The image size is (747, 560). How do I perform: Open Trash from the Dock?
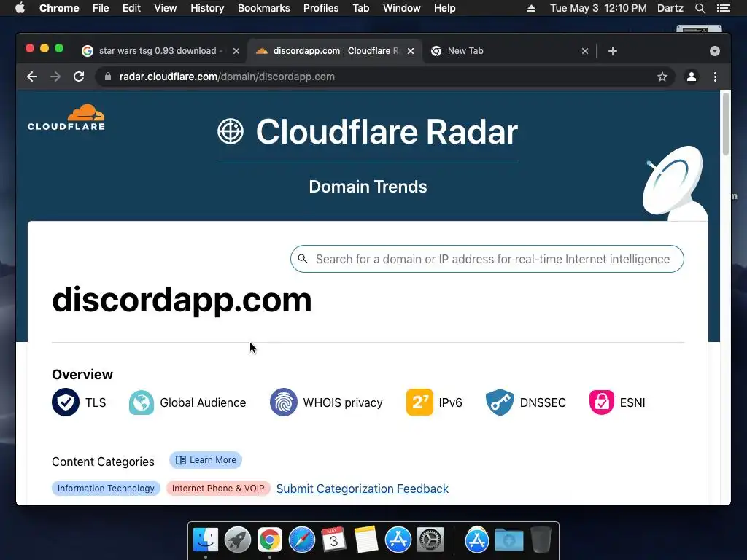tap(541, 540)
